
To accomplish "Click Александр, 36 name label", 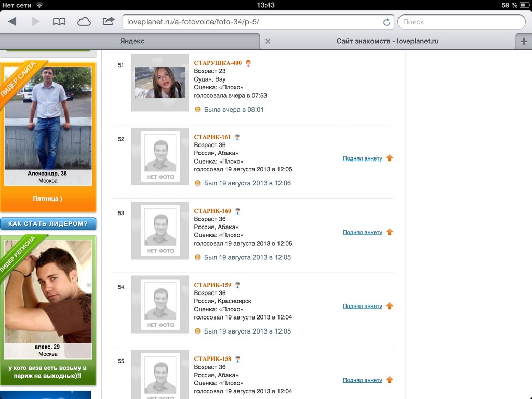I will coord(47,174).
